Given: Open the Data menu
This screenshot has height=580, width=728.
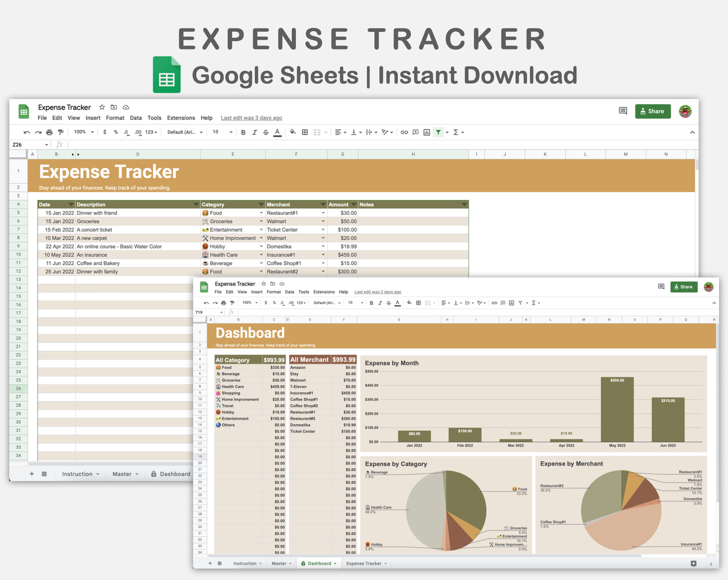Looking at the screenshot, I should [x=136, y=118].
